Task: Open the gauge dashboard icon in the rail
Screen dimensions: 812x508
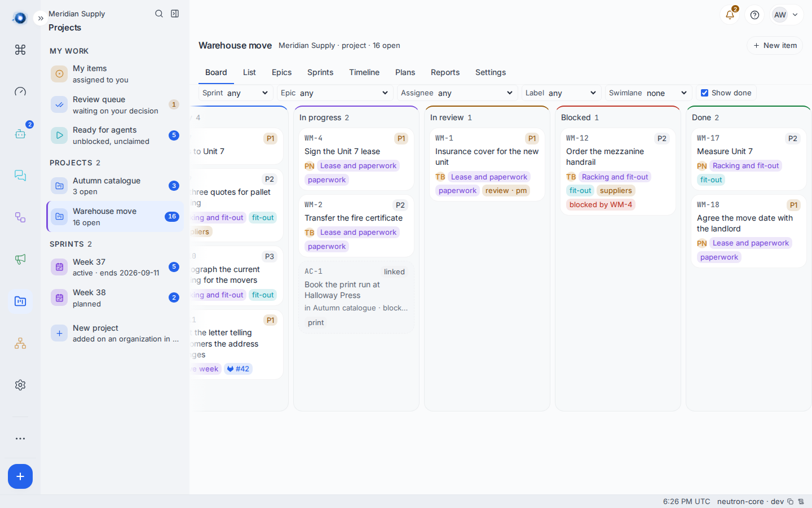Action: [20, 91]
